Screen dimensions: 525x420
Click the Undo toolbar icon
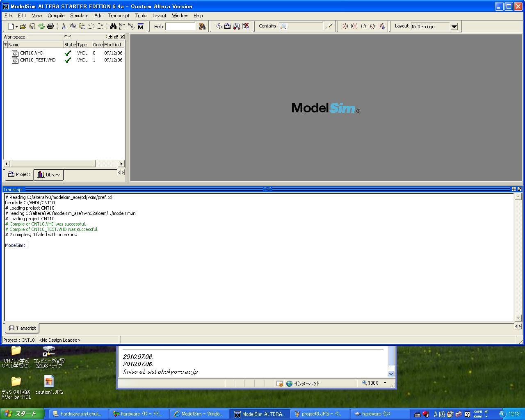click(91, 26)
